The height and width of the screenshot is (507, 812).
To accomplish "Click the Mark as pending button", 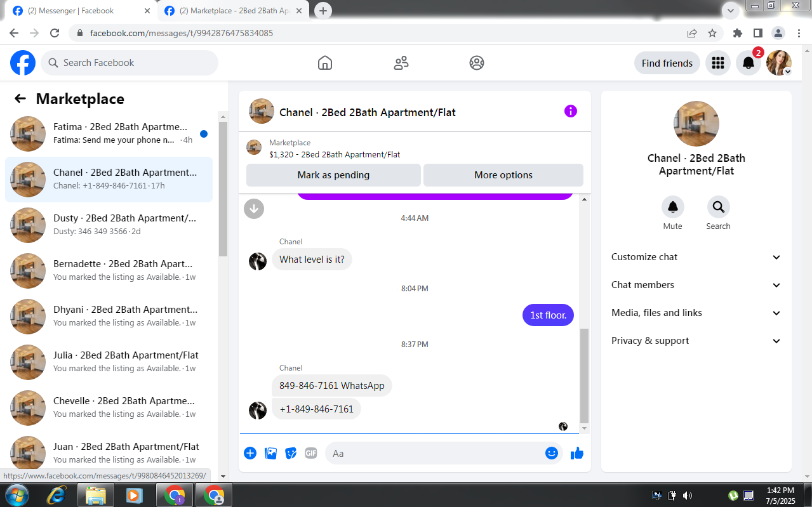I will click(333, 175).
